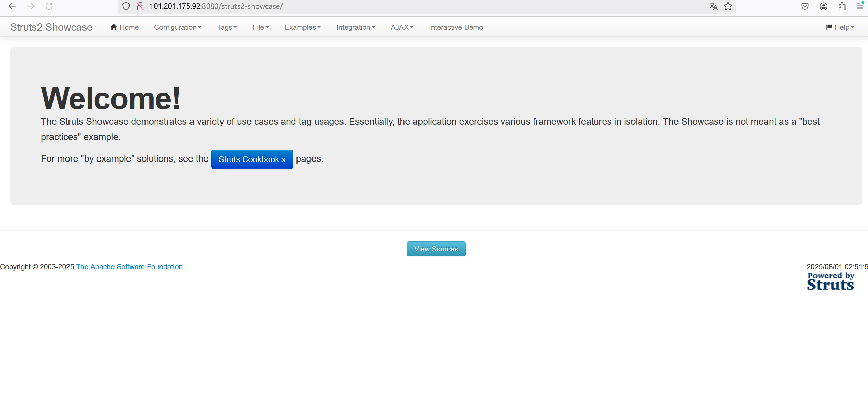The width and height of the screenshot is (868, 414).
Task: Expand the Tags dropdown menu
Action: (x=227, y=27)
